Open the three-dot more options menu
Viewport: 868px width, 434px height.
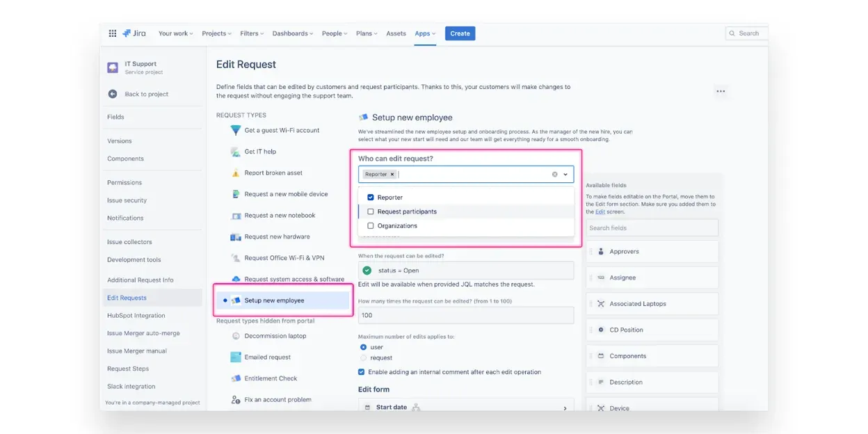[721, 91]
